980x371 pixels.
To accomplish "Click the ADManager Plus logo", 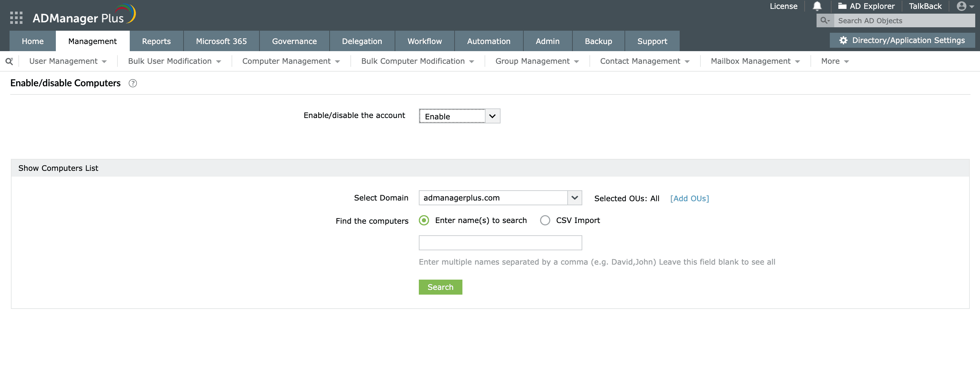I will pyautogui.click(x=82, y=14).
